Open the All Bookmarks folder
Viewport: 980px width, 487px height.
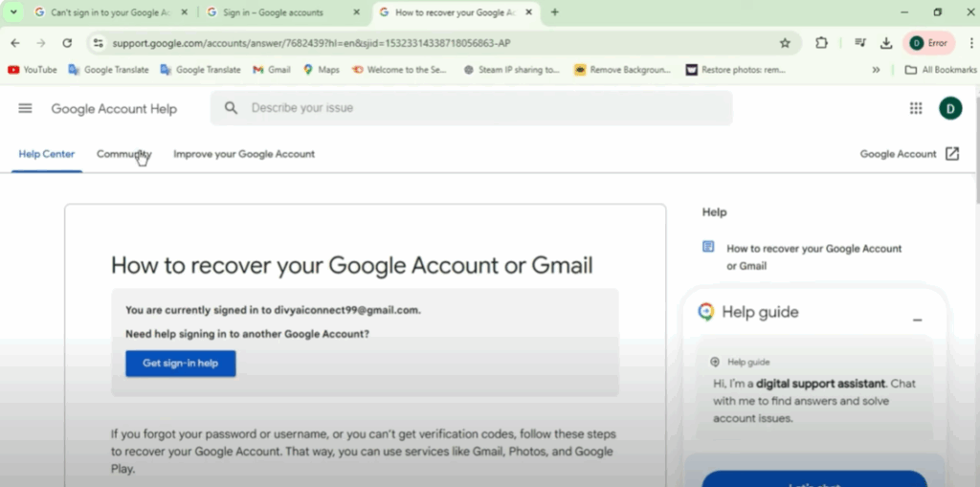pyautogui.click(x=941, y=70)
